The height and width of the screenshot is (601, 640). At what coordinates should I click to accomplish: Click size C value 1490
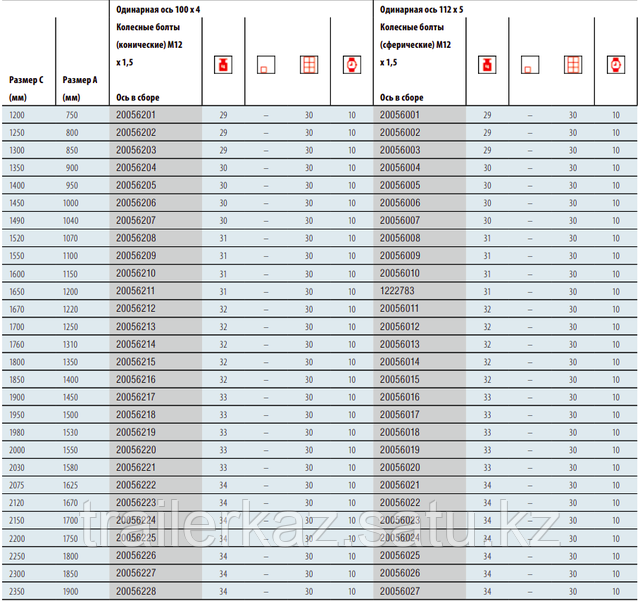(17, 221)
